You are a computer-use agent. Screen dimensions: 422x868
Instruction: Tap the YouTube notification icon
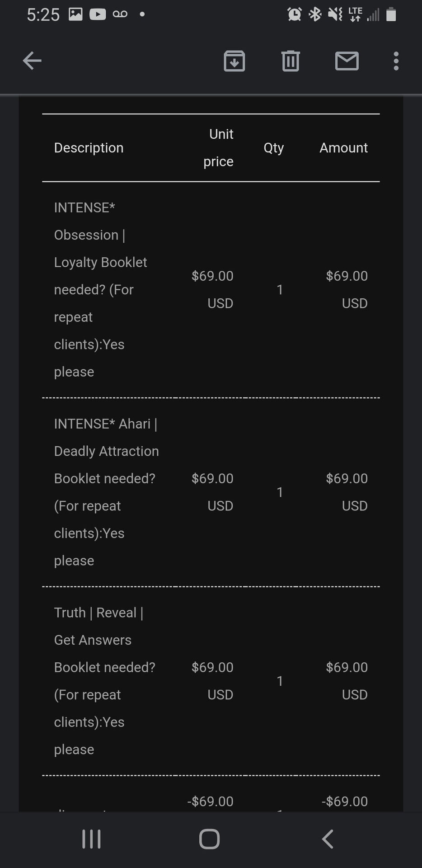click(98, 14)
